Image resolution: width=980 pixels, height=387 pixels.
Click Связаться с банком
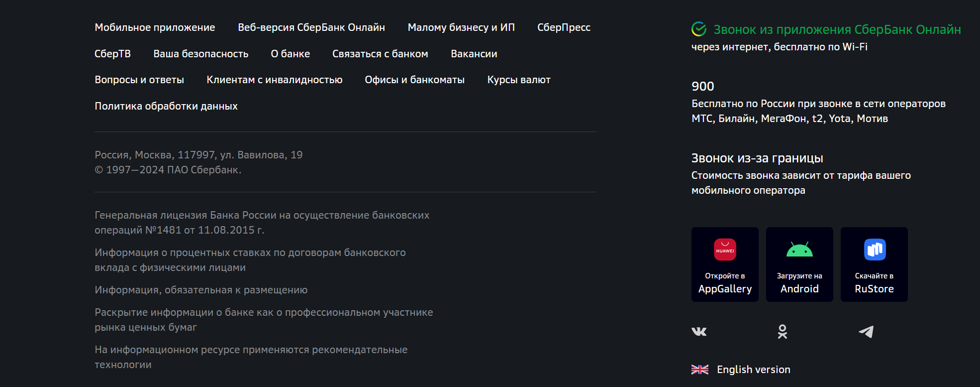pyautogui.click(x=380, y=54)
